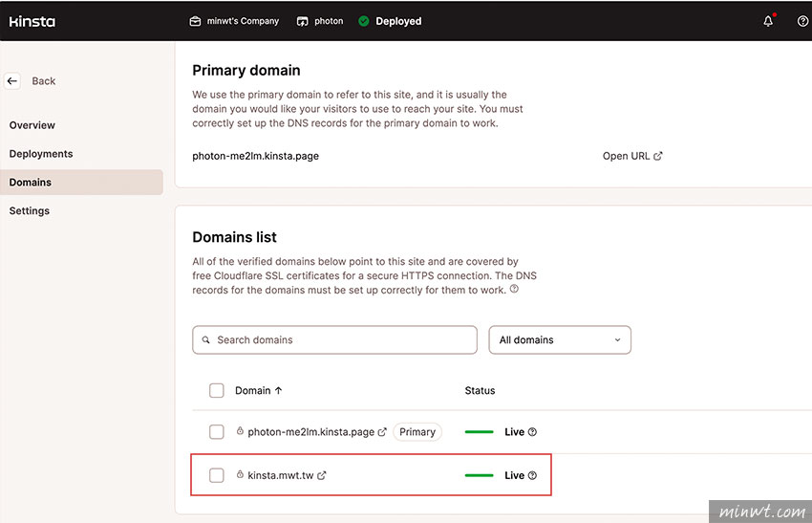Click lock icon beside kinsta.mwt.tw
Viewport: 812px width, 523px height.
pos(240,475)
